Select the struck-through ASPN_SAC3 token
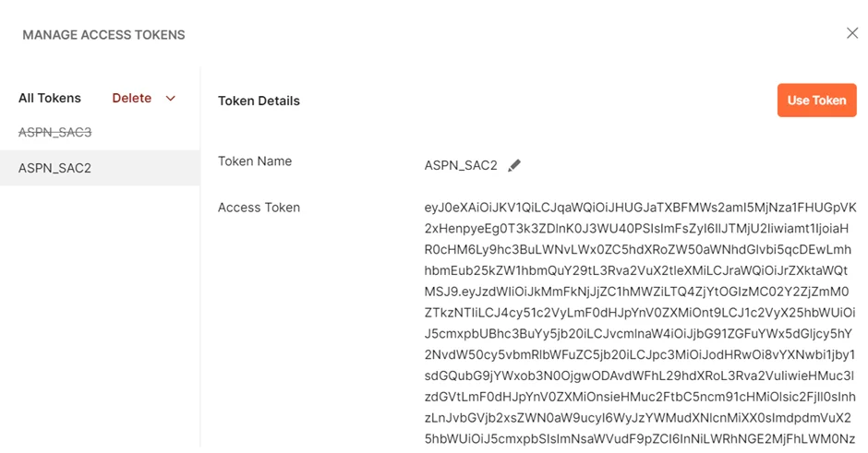Viewport: 868px width, 453px height. tap(54, 132)
